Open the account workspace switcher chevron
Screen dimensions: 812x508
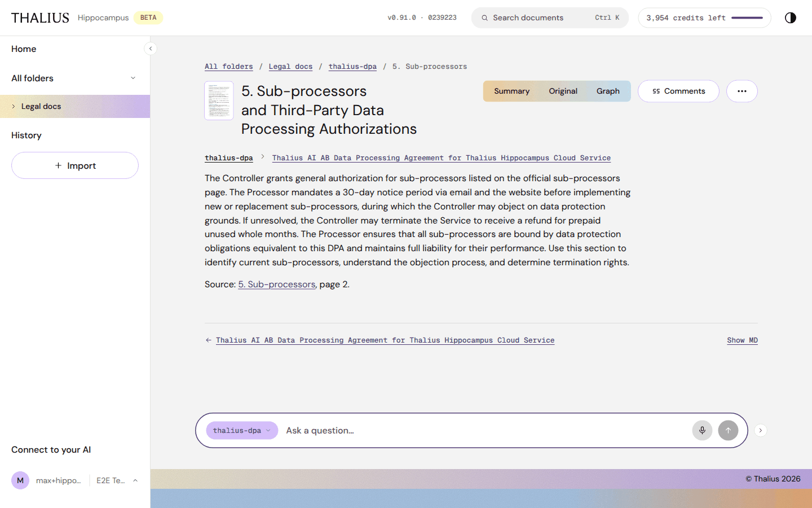coord(135,480)
